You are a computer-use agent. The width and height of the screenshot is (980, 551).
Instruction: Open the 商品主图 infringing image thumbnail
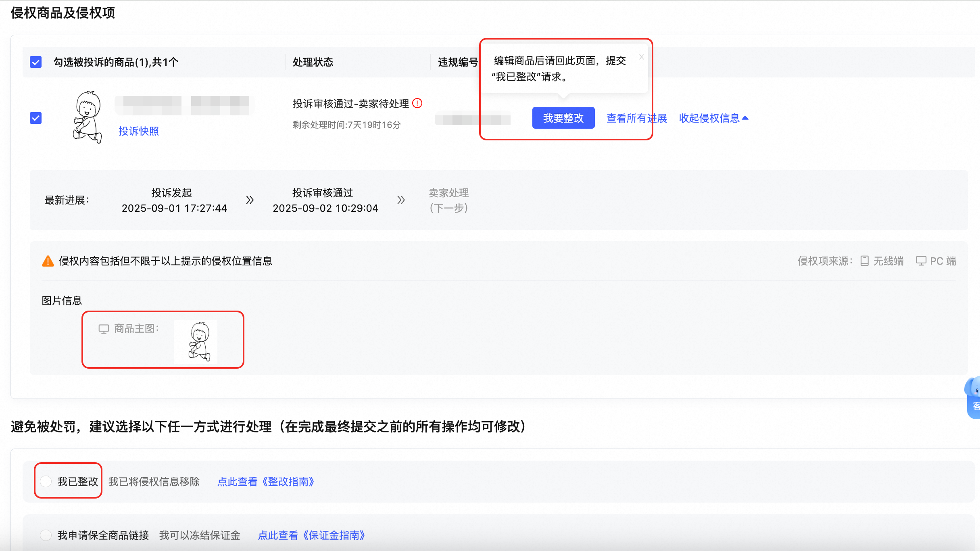click(x=196, y=341)
